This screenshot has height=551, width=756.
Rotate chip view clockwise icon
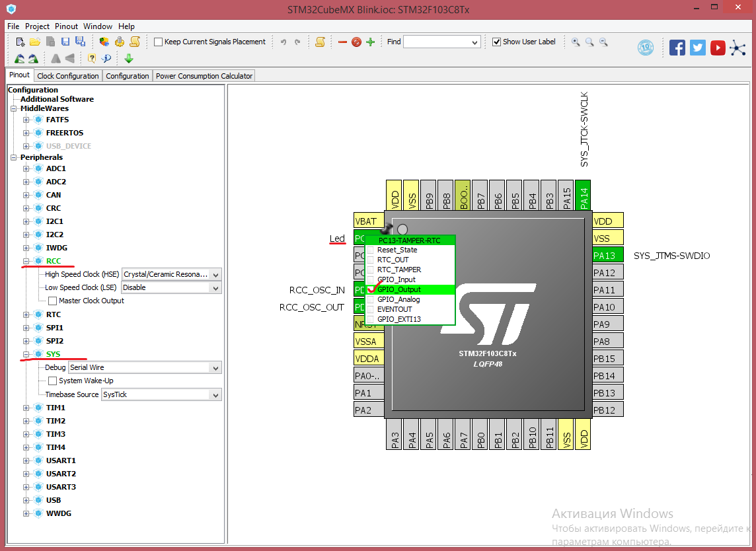click(x=33, y=58)
